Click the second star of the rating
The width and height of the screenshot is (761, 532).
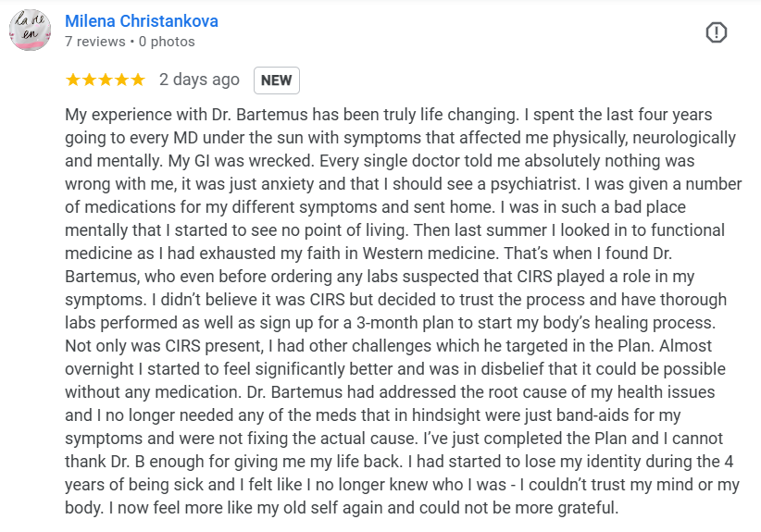pos(90,80)
